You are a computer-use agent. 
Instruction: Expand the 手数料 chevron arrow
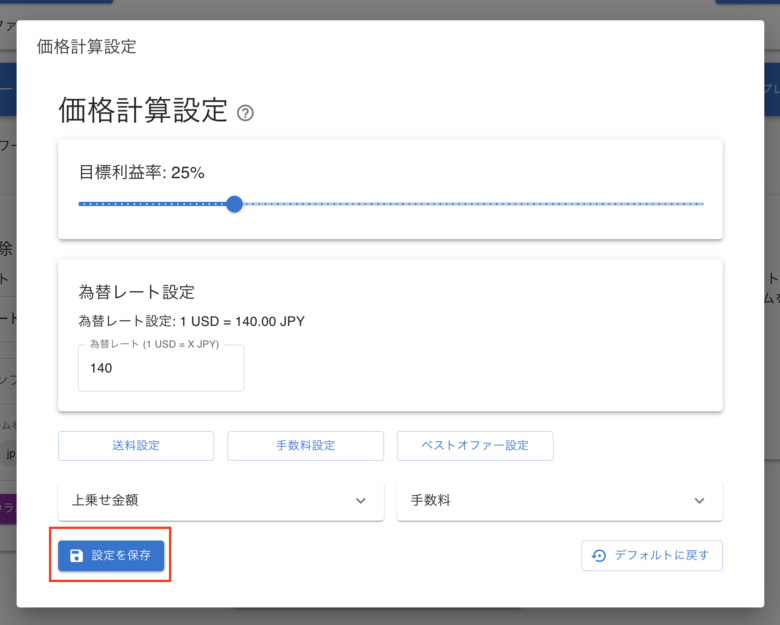(699, 500)
